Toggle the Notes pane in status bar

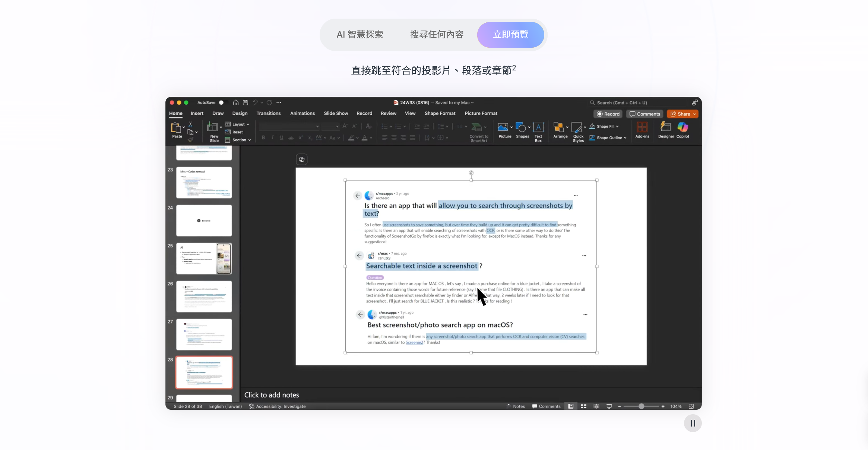point(516,406)
